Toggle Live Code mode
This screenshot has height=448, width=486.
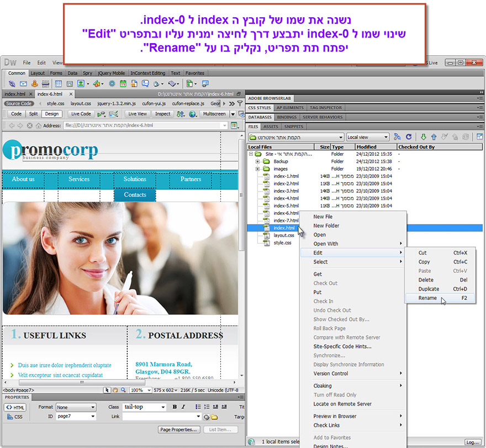tap(81, 114)
